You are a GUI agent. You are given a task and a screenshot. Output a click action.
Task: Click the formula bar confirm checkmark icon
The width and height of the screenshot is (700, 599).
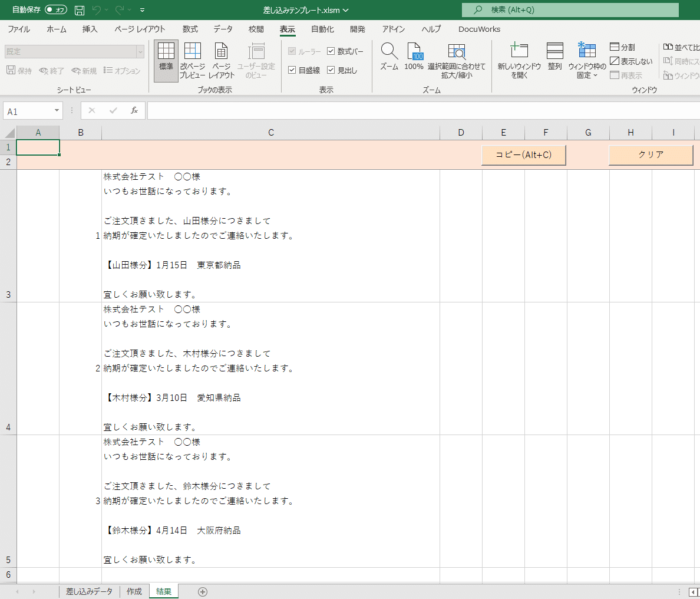click(x=113, y=110)
